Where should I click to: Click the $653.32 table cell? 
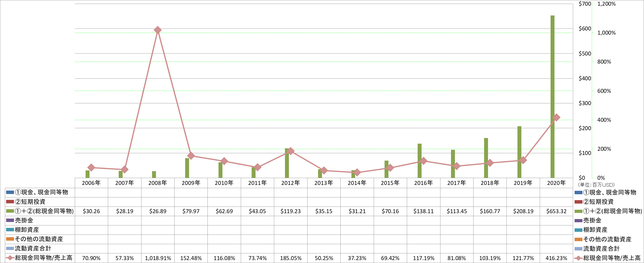click(556, 211)
